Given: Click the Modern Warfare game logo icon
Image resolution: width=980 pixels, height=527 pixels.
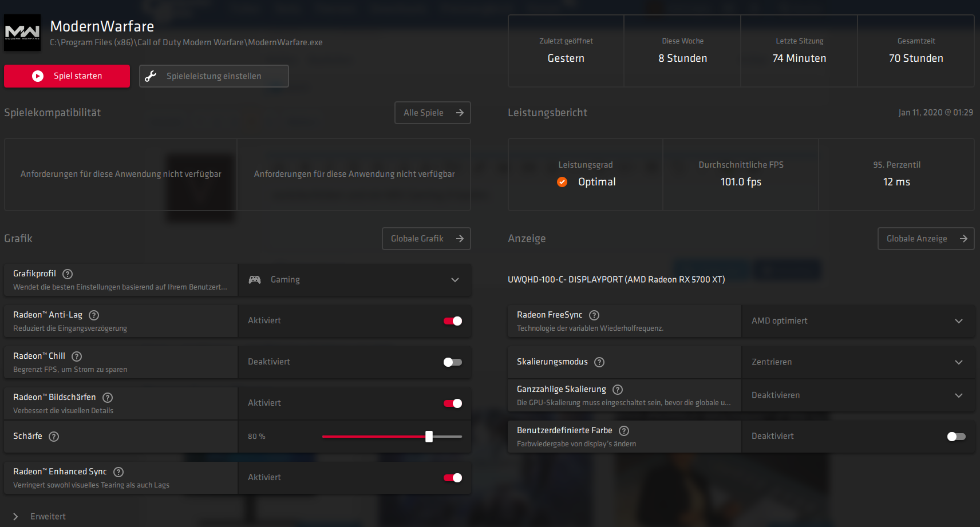Looking at the screenshot, I should click(x=22, y=33).
